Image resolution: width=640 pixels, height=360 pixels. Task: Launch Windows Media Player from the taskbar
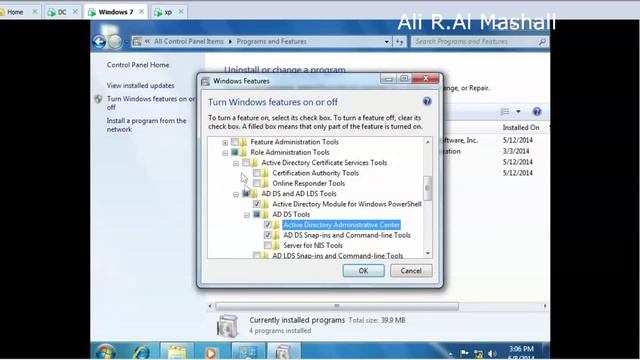tap(211, 352)
